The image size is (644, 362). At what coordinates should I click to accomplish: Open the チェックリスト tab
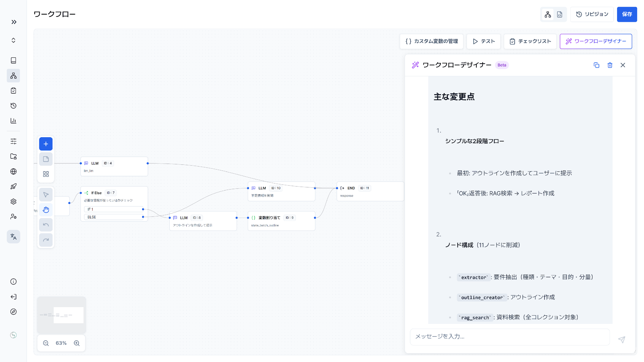pyautogui.click(x=530, y=41)
